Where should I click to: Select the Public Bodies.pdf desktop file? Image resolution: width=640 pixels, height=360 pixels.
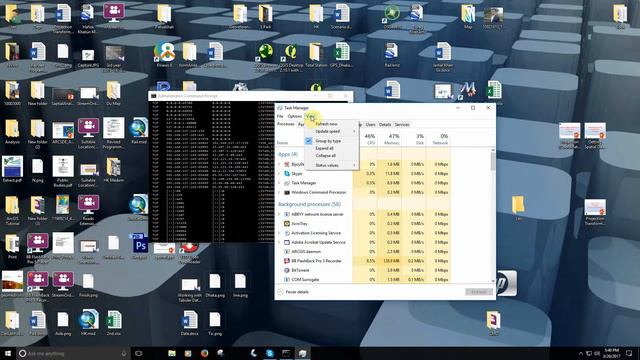click(x=63, y=171)
